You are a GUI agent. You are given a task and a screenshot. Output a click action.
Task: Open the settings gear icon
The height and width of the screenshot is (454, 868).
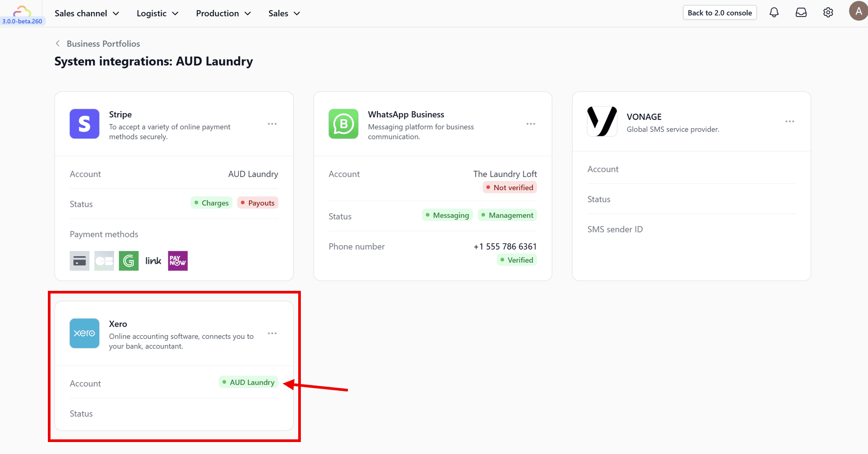point(828,13)
